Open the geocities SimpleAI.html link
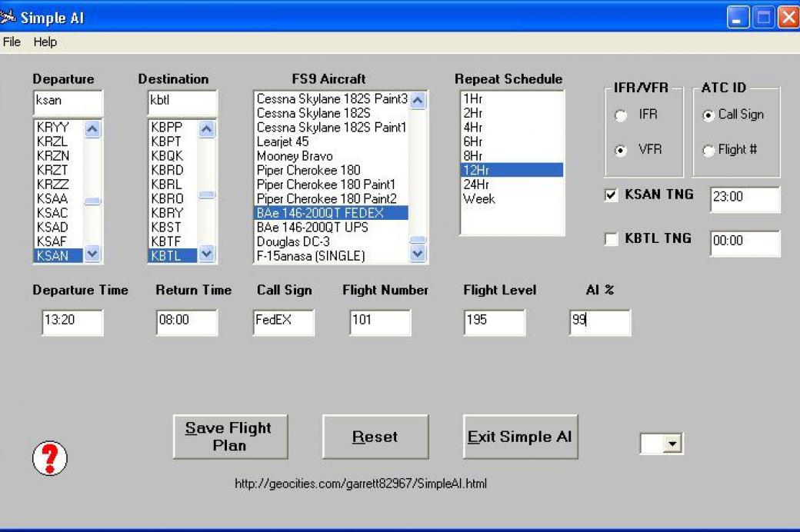 [361, 483]
